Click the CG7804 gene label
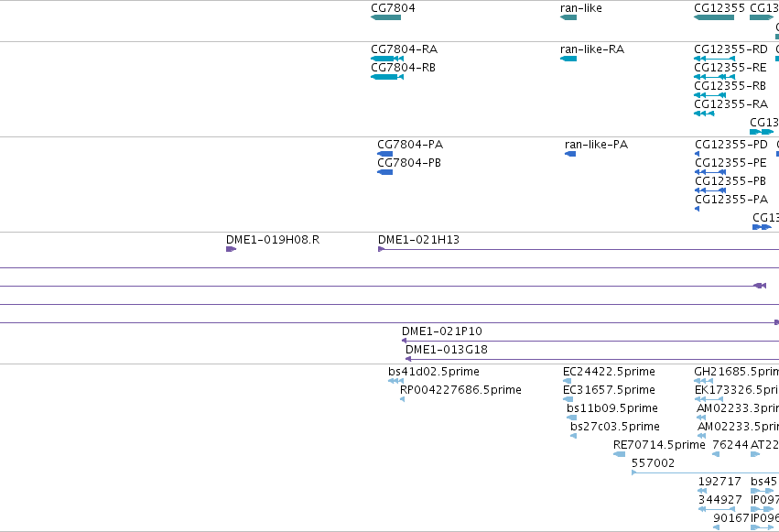 [393, 8]
